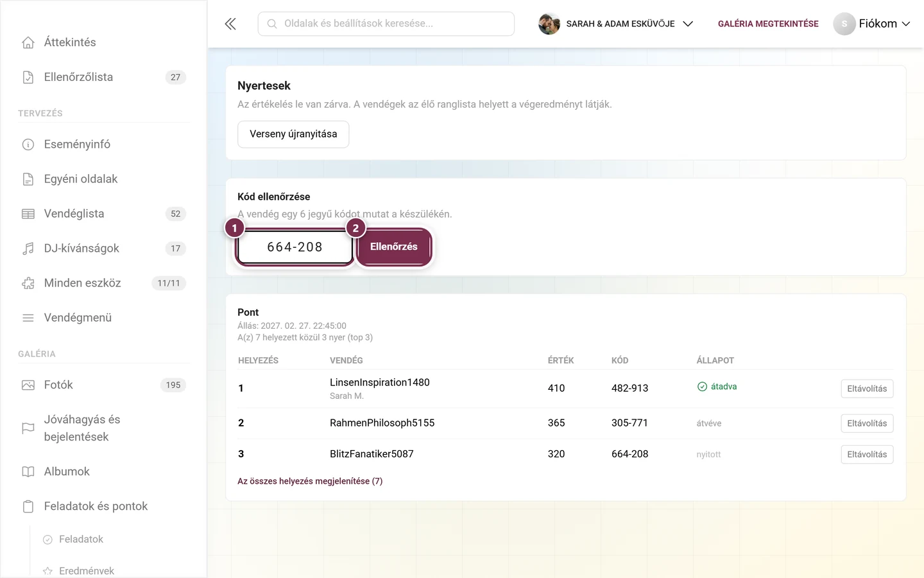Click Vendéglista table icon
Screen dimensions: 924x578
(x=28, y=214)
